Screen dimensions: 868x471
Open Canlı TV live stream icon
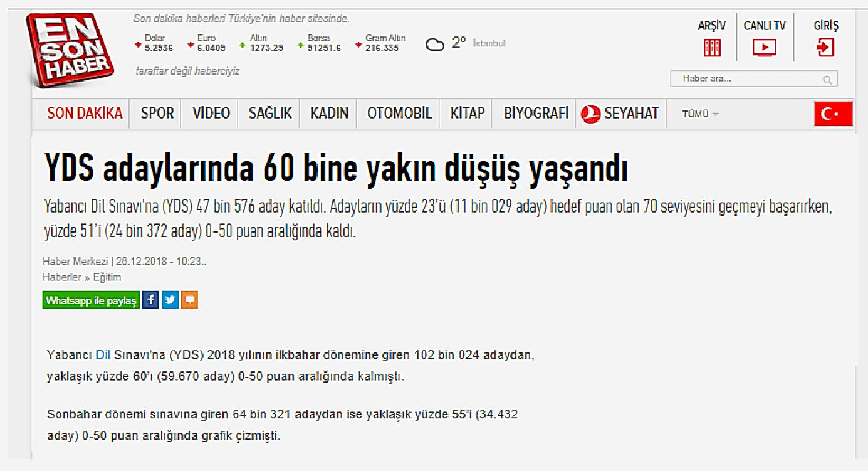[764, 48]
